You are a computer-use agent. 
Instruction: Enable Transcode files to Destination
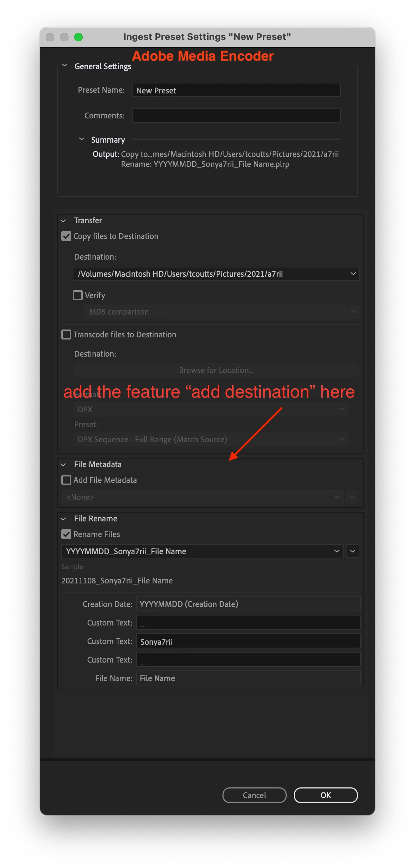pos(66,335)
